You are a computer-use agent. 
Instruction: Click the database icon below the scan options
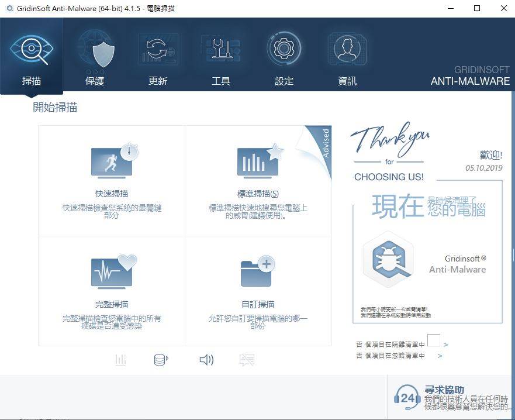coord(161,360)
